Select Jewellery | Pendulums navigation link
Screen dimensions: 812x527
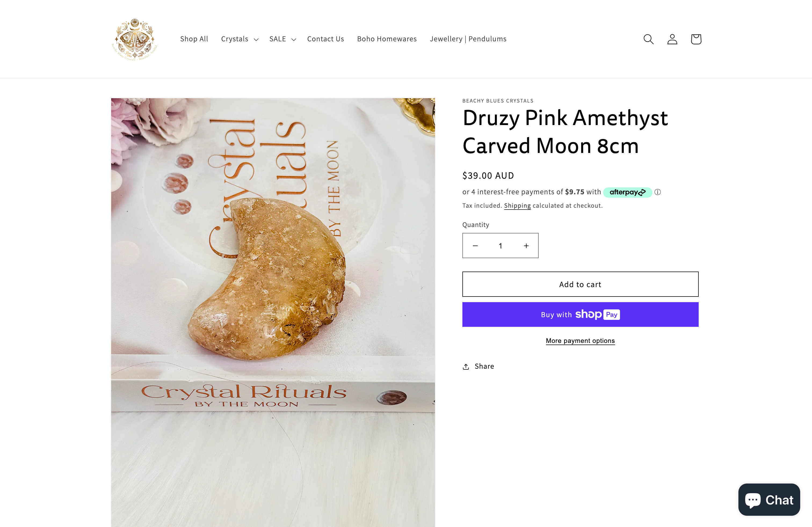468,39
